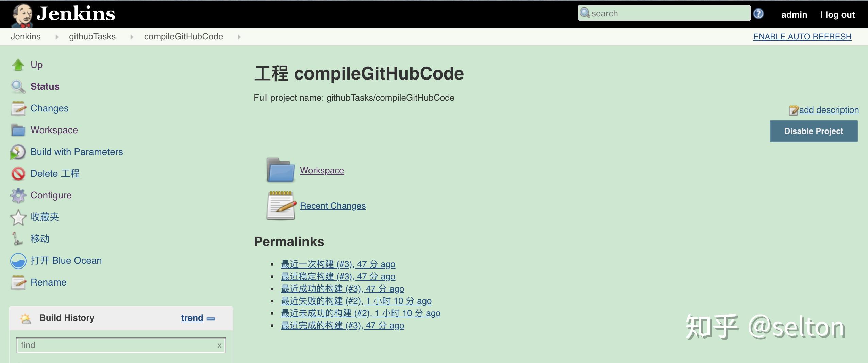The image size is (868, 363).
Task: Click the log out link
Action: [x=840, y=15]
